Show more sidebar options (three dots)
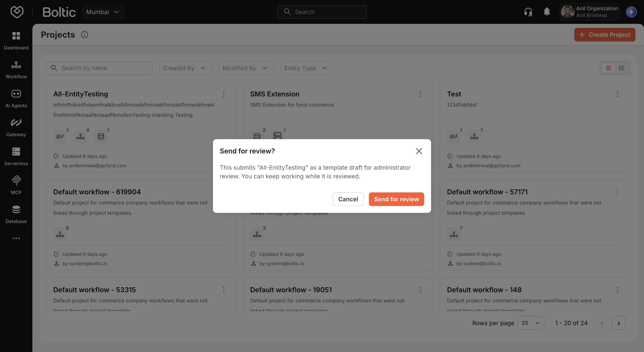 click(x=16, y=238)
